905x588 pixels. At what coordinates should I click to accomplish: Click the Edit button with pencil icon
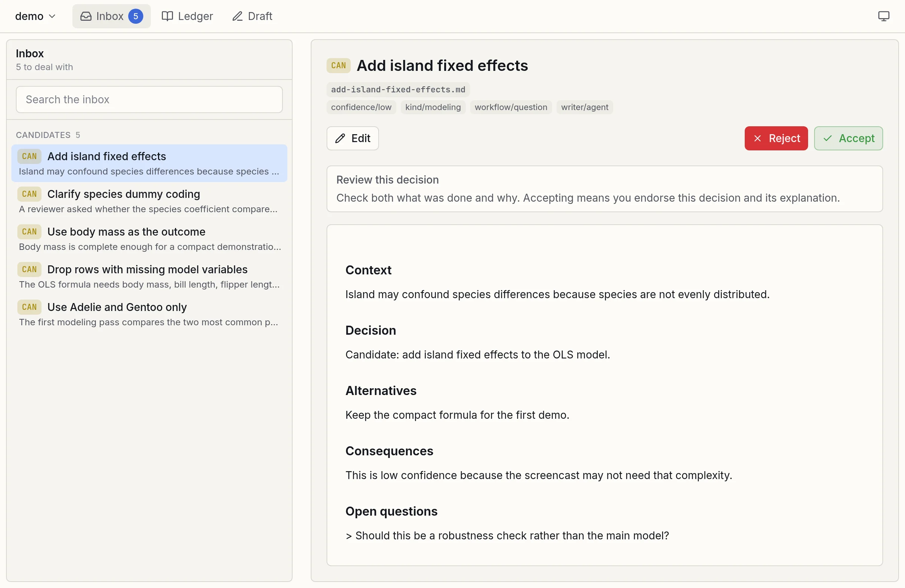(353, 138)
